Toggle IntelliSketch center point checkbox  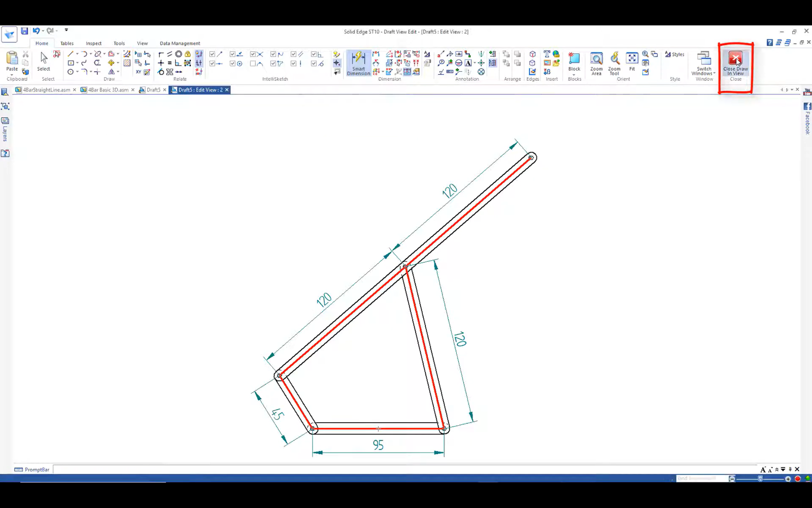tap(232, 63)
